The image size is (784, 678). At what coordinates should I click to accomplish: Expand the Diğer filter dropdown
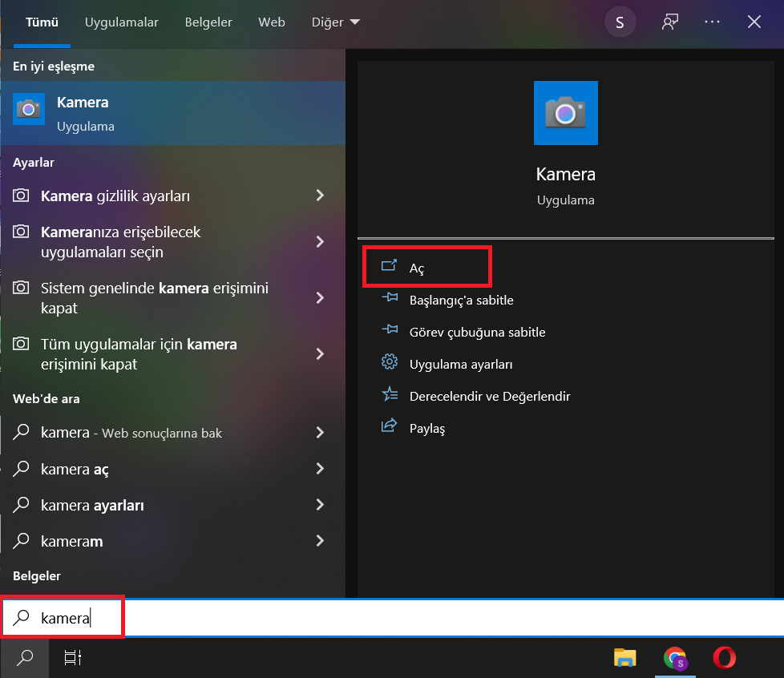(335, 22)
